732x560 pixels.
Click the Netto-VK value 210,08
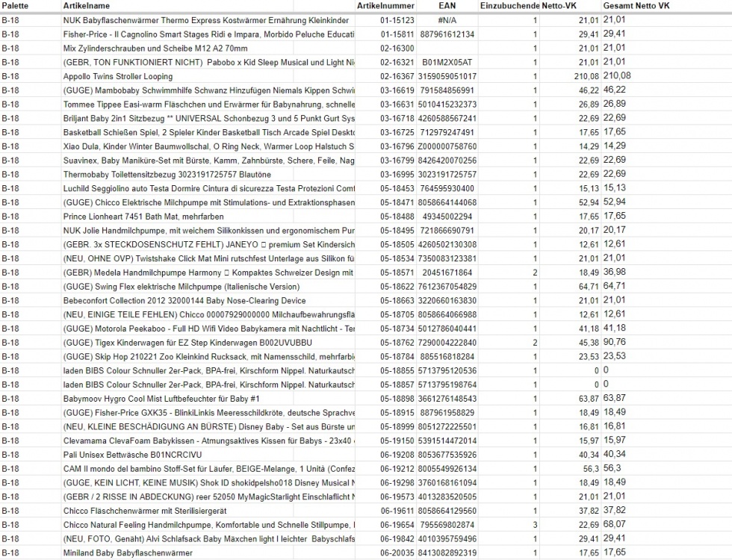pos(586,76)
